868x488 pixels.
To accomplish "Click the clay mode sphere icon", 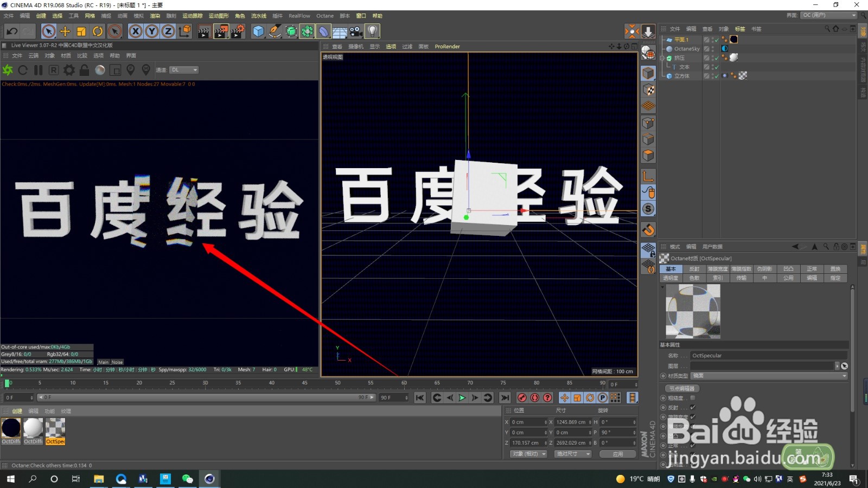I will (100, 70).
